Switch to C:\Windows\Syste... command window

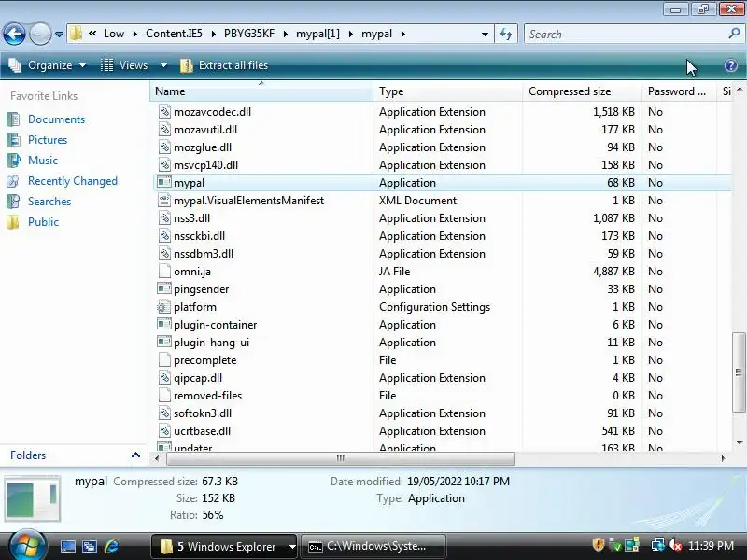373,546
